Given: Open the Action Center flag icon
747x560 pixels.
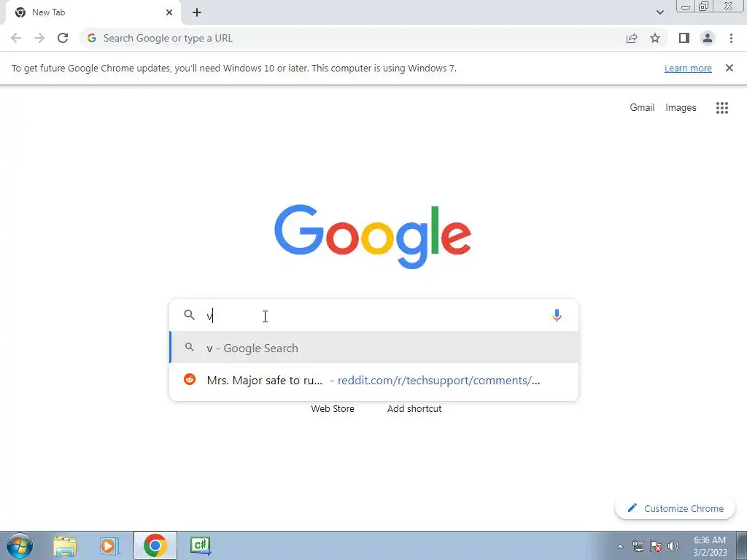Looking at the screenshot, I should click(x=656, y=546).
